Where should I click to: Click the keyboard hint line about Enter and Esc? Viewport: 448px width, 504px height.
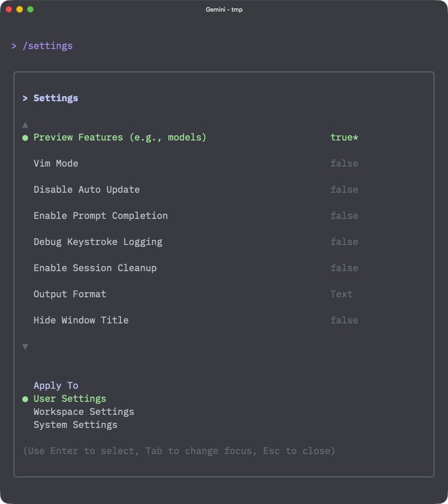179,451
